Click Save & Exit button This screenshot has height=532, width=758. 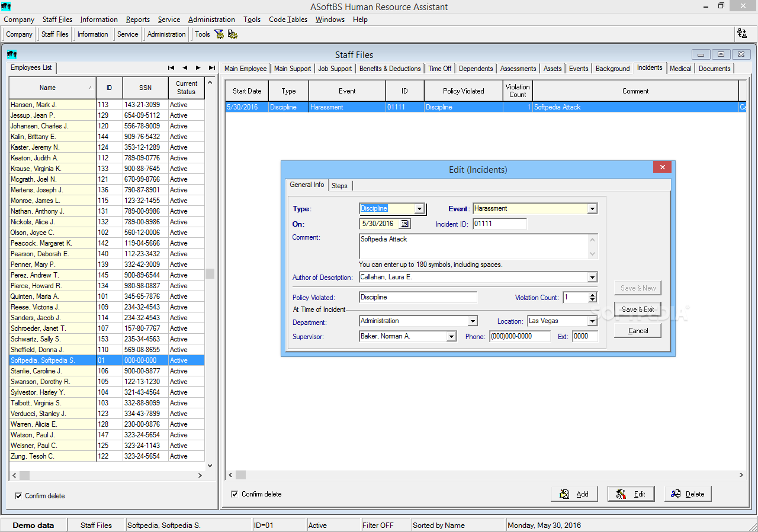pyautogui.click(x=638, y=309)
